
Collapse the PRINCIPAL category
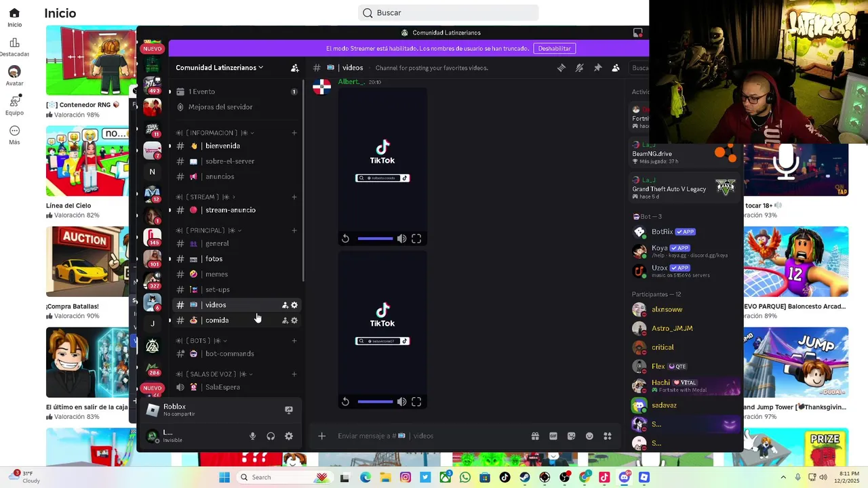(x=209, y=230)
